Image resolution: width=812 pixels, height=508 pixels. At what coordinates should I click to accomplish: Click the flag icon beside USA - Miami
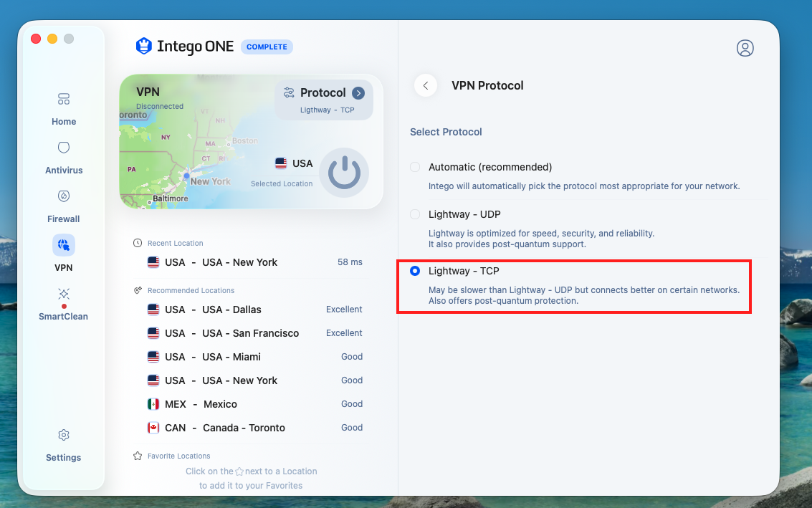pyautogui.click(x=153, y=357)
